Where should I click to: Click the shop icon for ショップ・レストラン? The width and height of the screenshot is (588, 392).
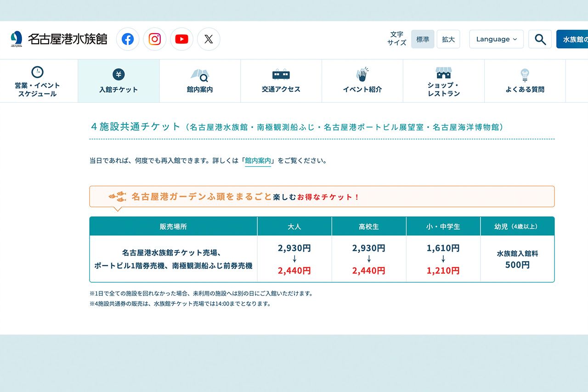tap(444, 73)
